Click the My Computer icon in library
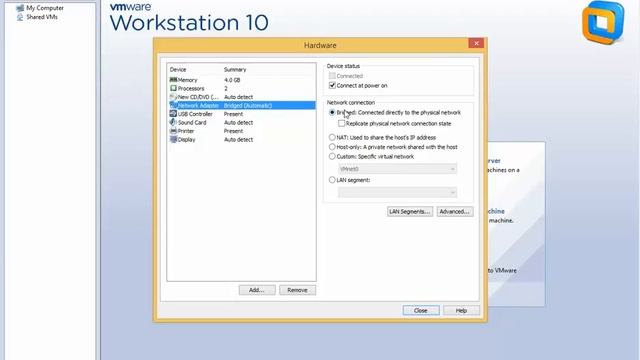 [x=20, y=8]
